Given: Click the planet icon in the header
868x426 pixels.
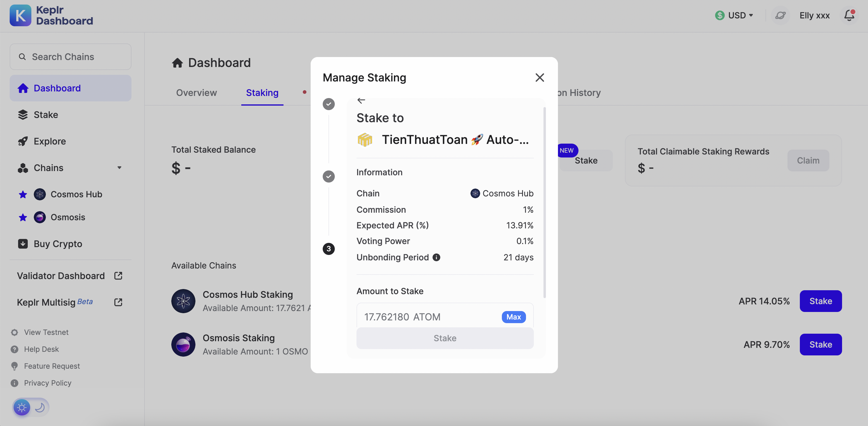Looking at the screenshot, I should click(781, 15).
